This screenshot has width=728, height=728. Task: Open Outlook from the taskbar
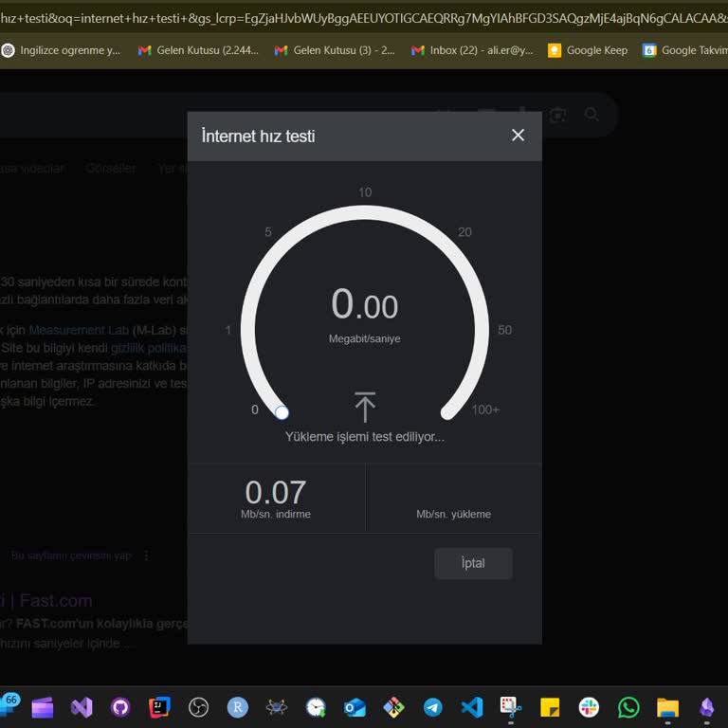(355, 707)
